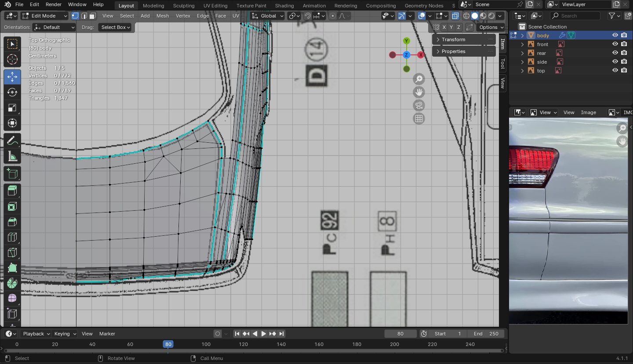Toggle camera view in viewport
Screen dimensions: 633x364
click(419, 105)
